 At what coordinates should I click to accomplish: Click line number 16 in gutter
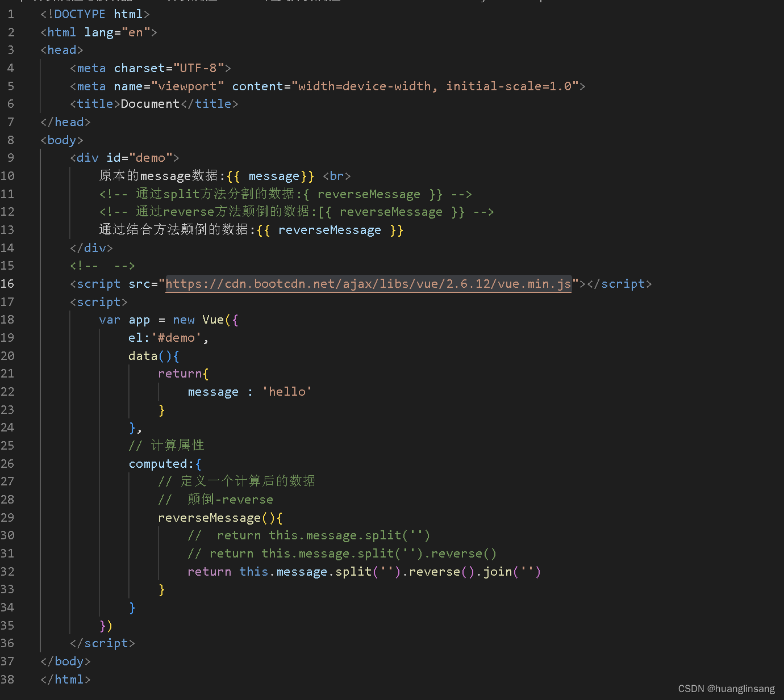(7, 284)
